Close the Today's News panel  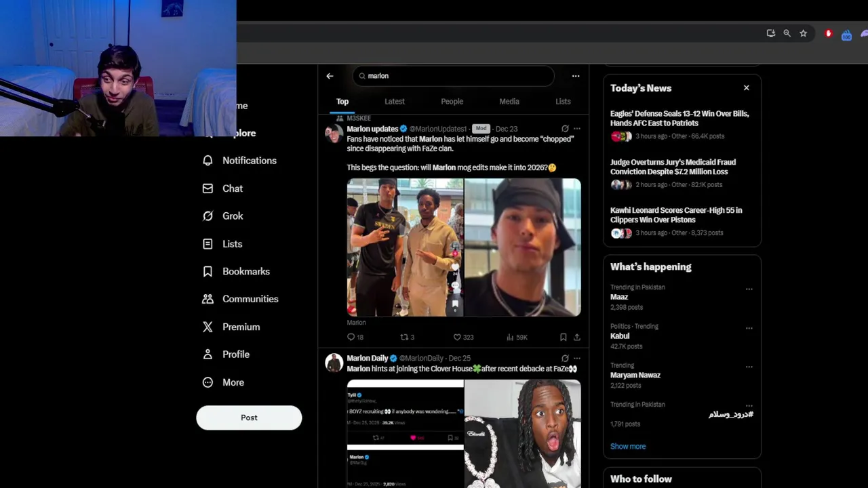747,88
